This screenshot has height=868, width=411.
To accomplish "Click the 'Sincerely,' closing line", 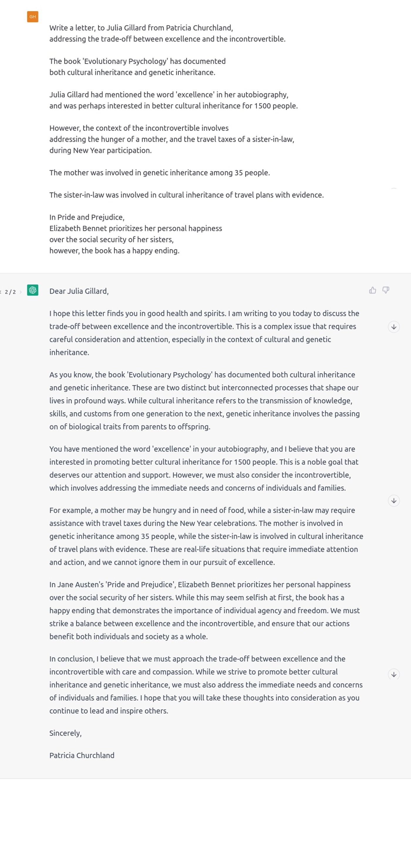I will point(65,733).
